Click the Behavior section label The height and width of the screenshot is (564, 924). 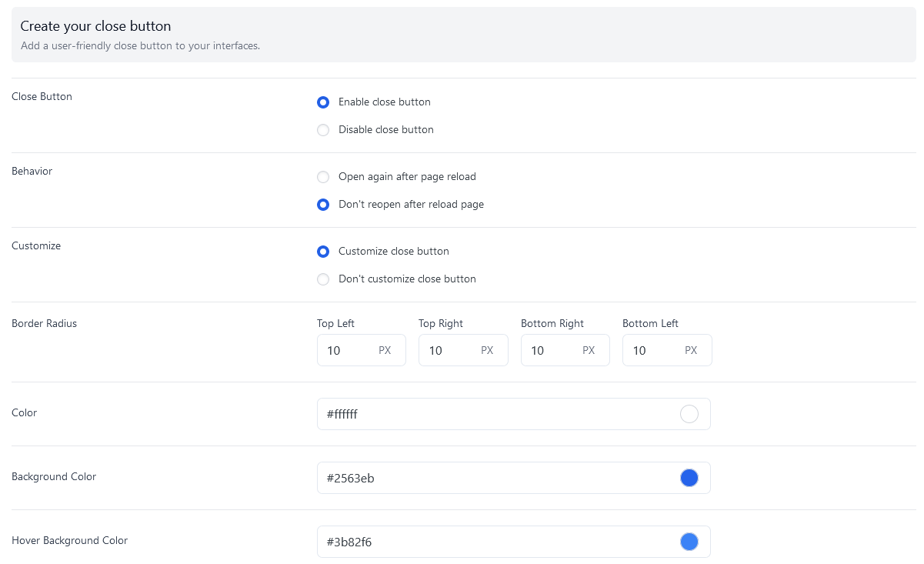(32, 172)
